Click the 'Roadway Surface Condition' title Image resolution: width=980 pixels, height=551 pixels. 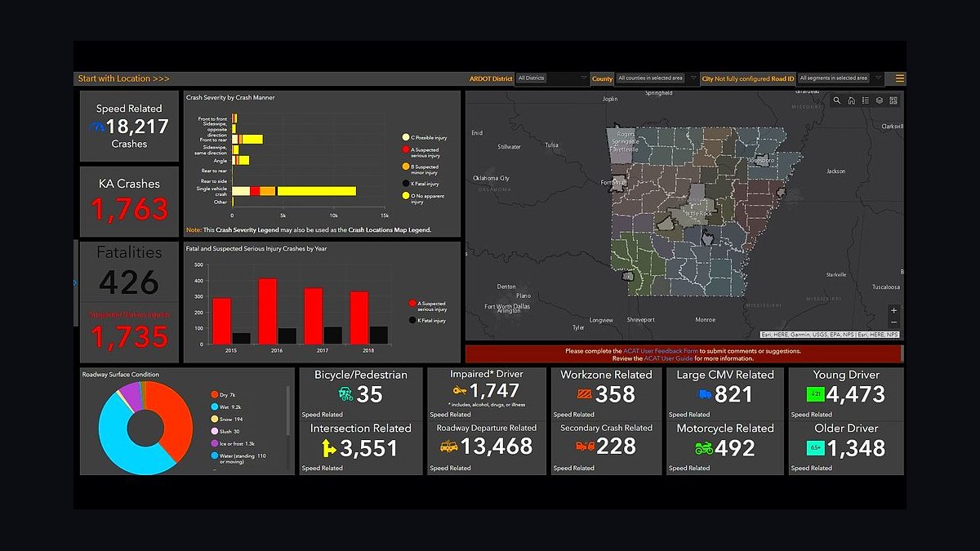click(121, 375)
